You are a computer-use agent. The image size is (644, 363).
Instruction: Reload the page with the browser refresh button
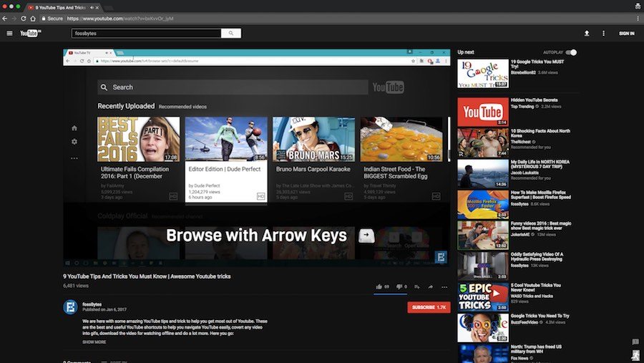pos(24,18)
